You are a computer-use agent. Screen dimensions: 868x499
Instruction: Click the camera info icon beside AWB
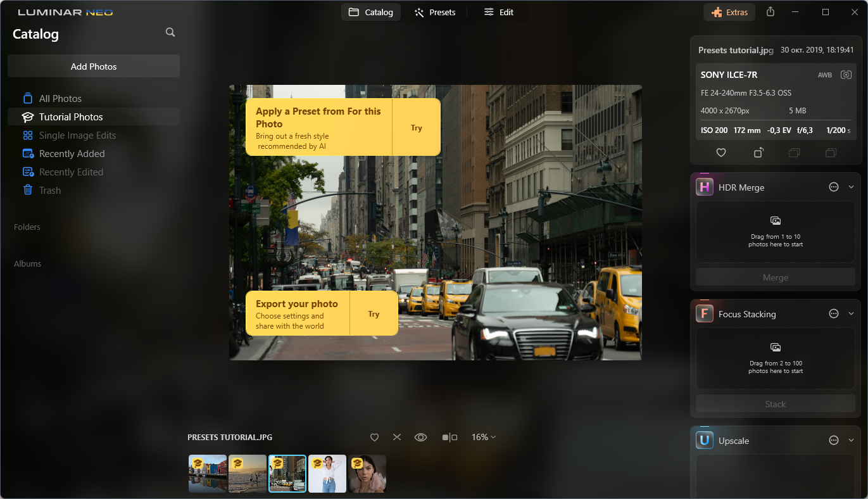pyautogui.click(x=846, y=74)
